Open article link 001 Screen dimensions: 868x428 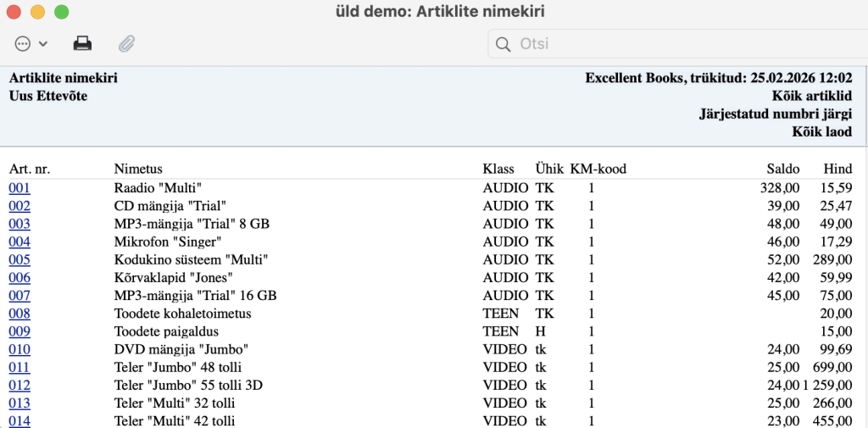[19, 188]
